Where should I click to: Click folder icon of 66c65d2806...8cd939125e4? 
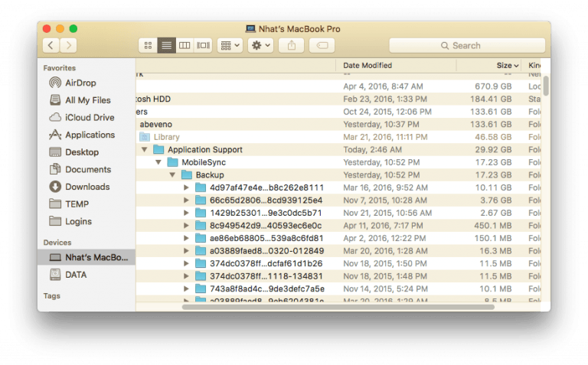201,200
